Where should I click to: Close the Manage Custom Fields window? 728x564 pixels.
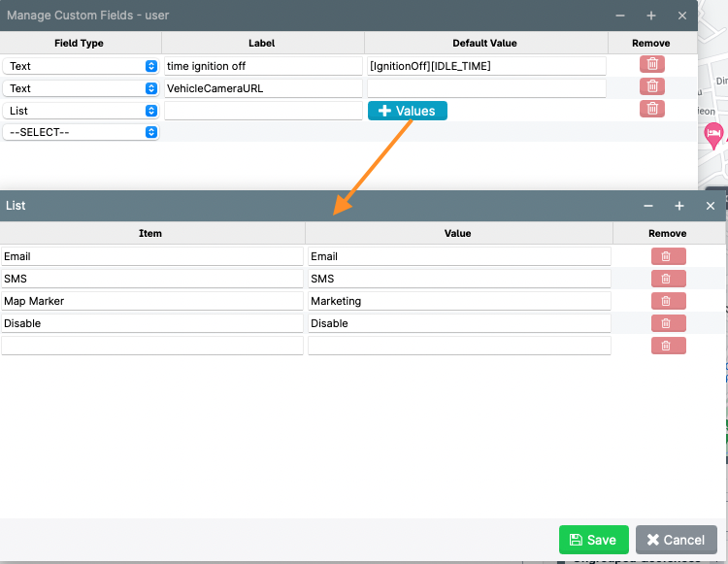(x=682, y=16)
